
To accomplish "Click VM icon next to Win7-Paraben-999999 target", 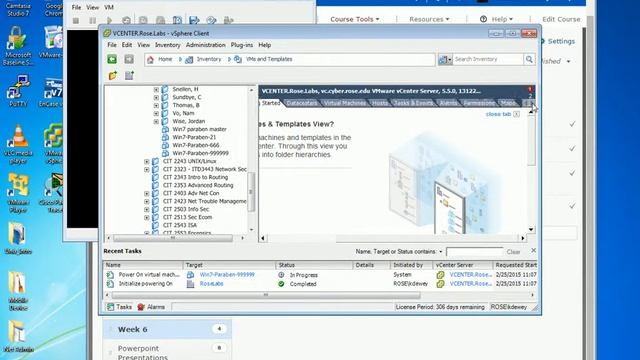I will 191,275.
